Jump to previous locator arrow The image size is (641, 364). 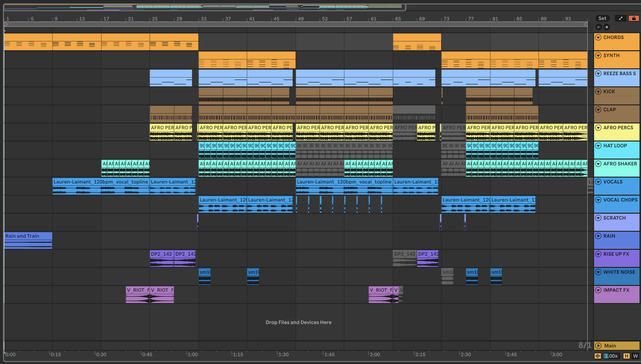(599, 27)
